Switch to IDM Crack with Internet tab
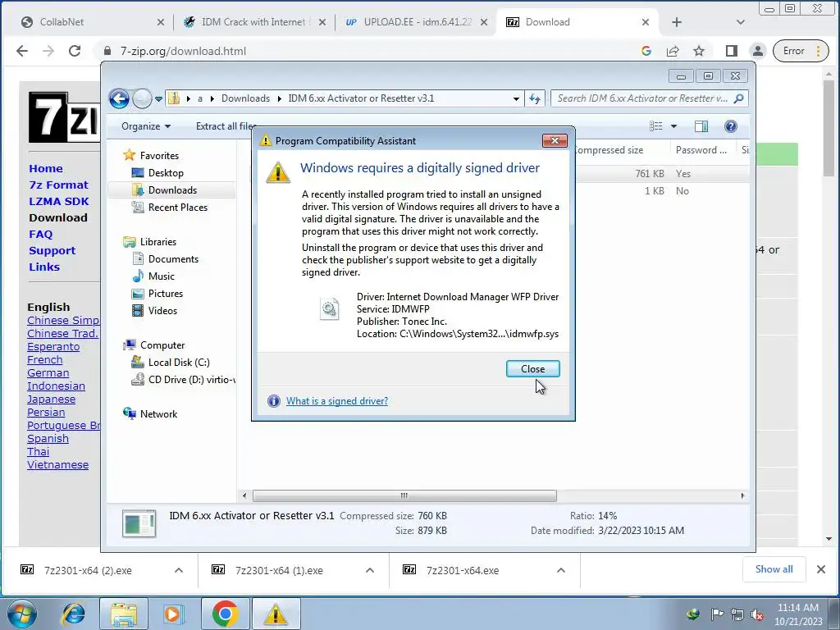The image size is (840, 630). pyautogui.click(x=253, y=22)
